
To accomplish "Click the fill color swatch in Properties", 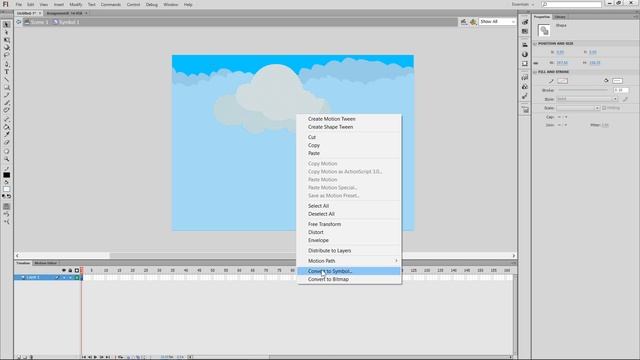I will tap(617, 81).
